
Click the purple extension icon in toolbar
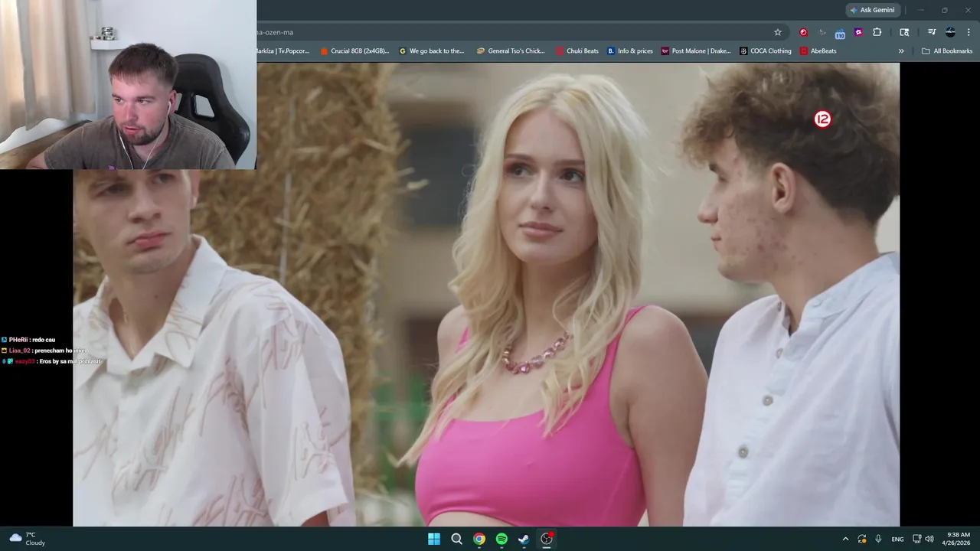pyautogui.click(x=858, y=32)
